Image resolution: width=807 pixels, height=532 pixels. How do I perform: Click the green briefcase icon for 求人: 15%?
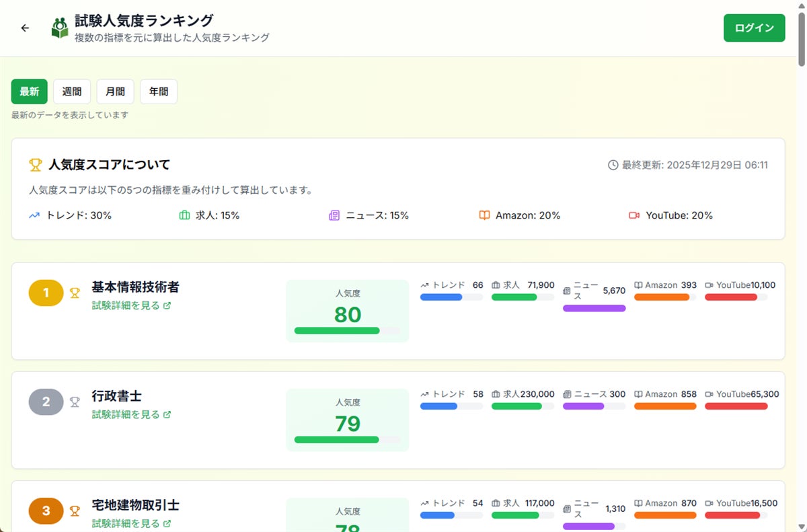click(x=185, y=216)
